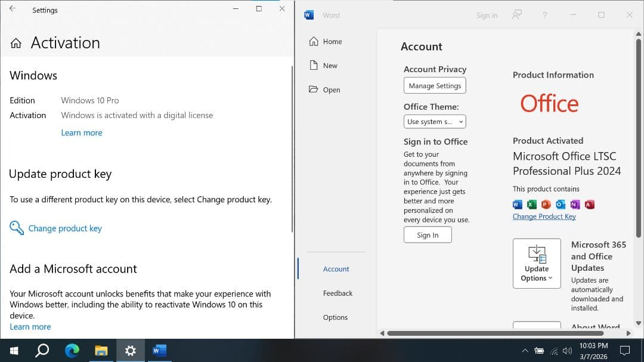
Task: Open the Update Options dropdown button
Action: click(x=537, y=263)
